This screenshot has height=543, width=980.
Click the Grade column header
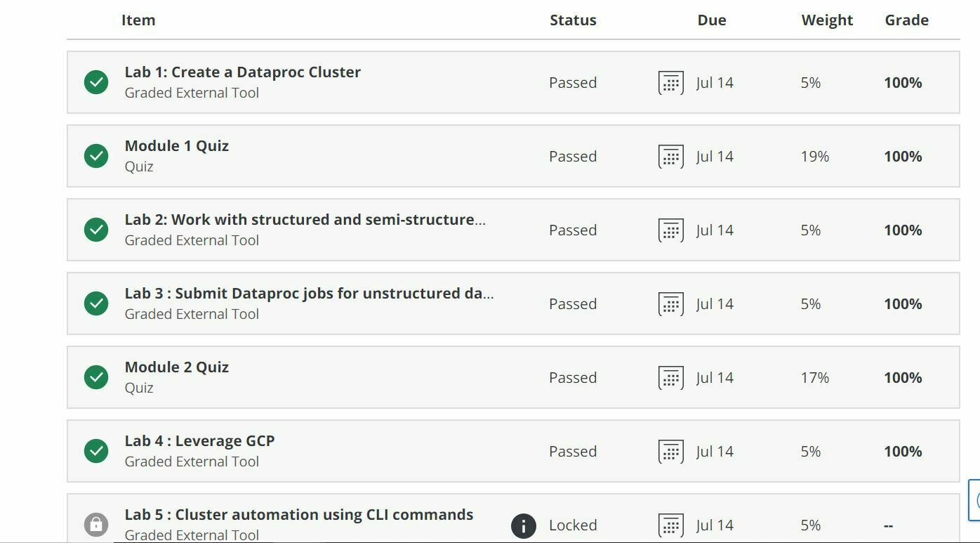click(x=906, y=20)
